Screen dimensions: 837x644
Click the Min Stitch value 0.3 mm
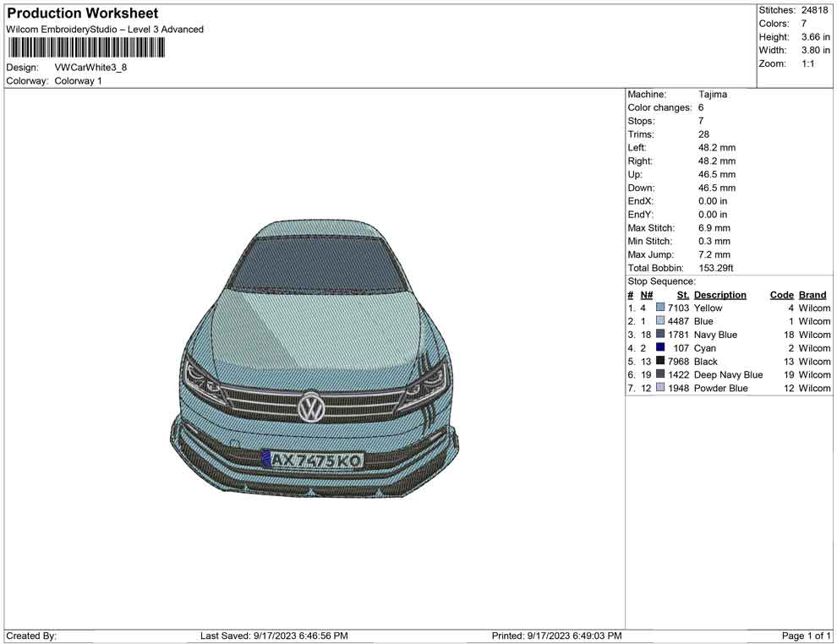[x=714, y=241]
